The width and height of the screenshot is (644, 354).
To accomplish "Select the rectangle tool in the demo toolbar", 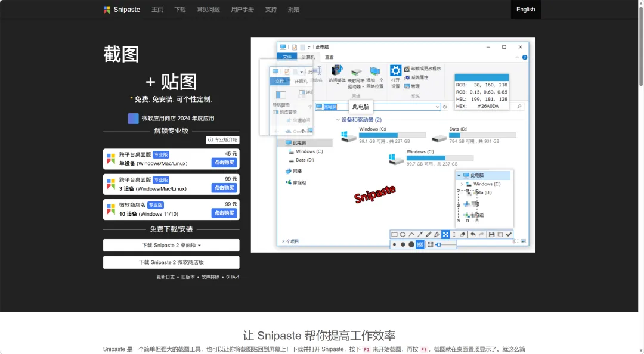I will [394, 234].
